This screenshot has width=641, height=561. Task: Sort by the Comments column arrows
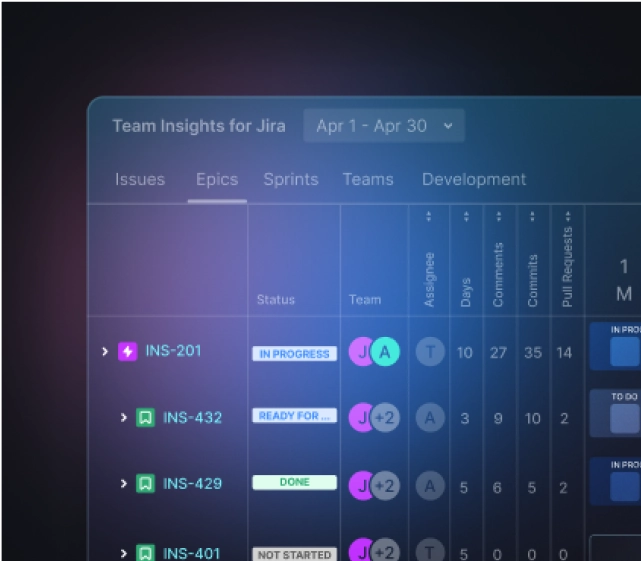[498, 216]
